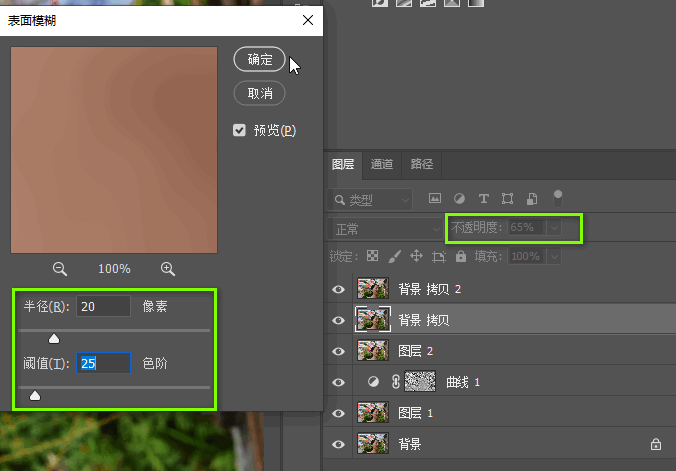
Task: Confirm Surface Blur with 确定 button
Action: click(260, 59)
